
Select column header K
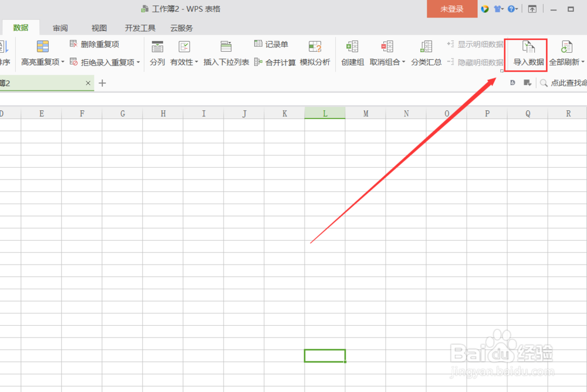pos(285,113)
